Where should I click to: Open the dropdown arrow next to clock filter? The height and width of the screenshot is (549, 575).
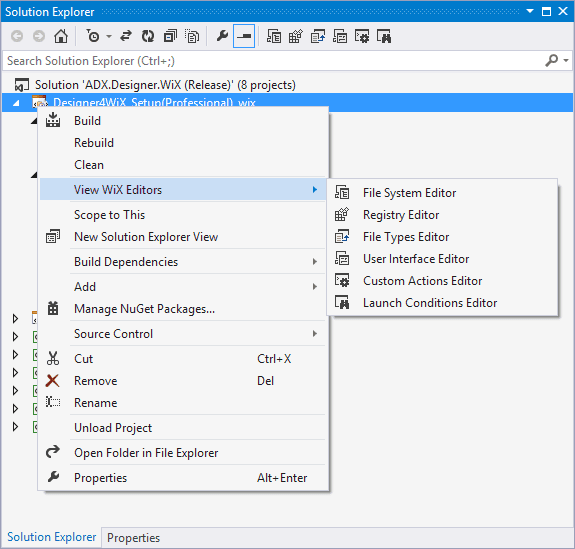(109, 36)
